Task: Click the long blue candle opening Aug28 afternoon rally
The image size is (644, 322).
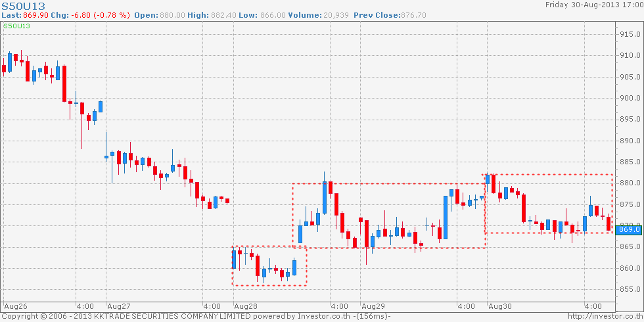Action: (x=300, y=233)
